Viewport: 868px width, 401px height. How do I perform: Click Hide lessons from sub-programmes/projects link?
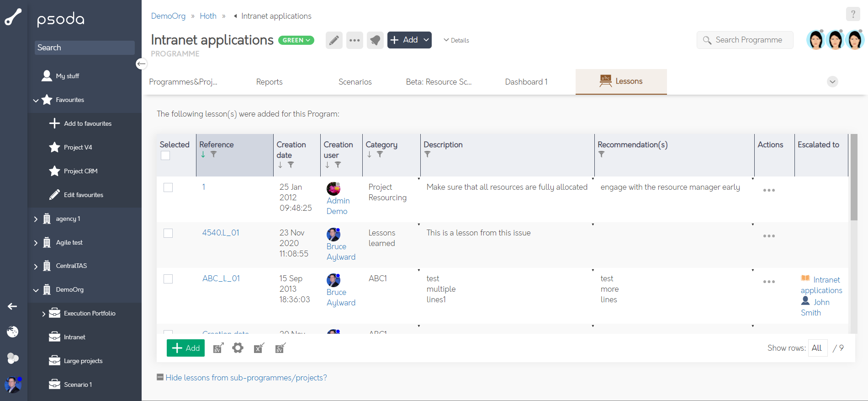pyautogui.click(x=246, y=378)
